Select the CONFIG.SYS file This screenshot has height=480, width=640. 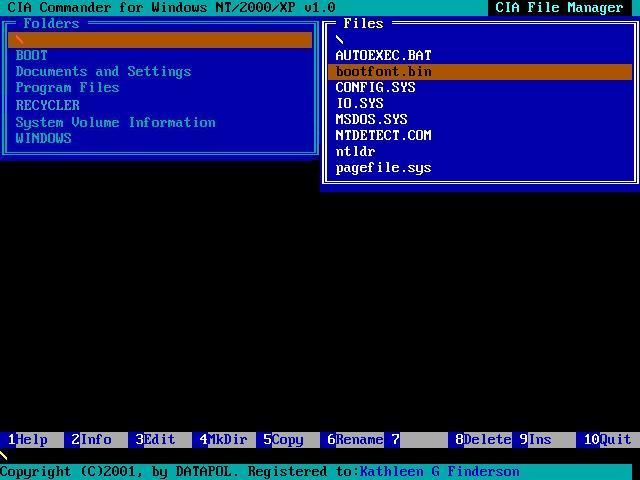pyautogui.click(x=375, y=87)
